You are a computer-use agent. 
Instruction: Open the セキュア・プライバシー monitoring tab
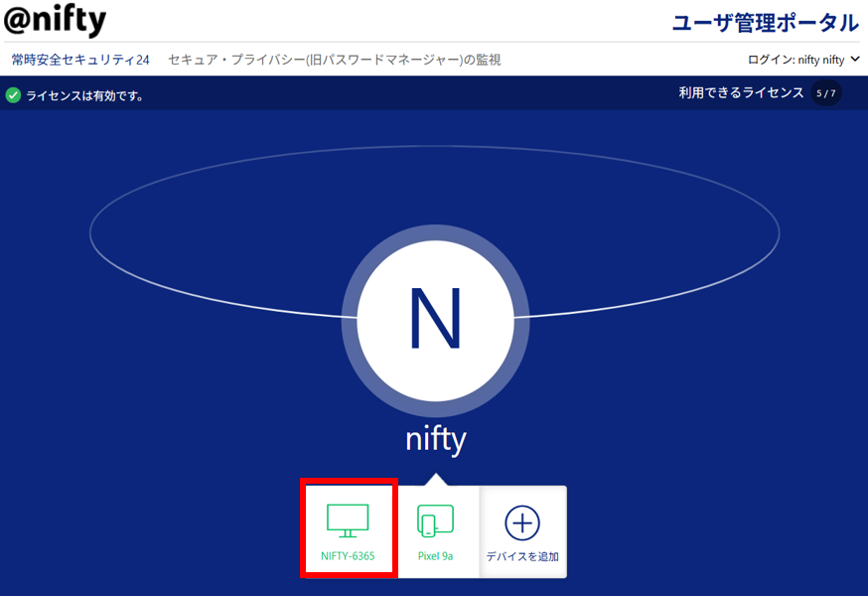[x=334, y=60]
